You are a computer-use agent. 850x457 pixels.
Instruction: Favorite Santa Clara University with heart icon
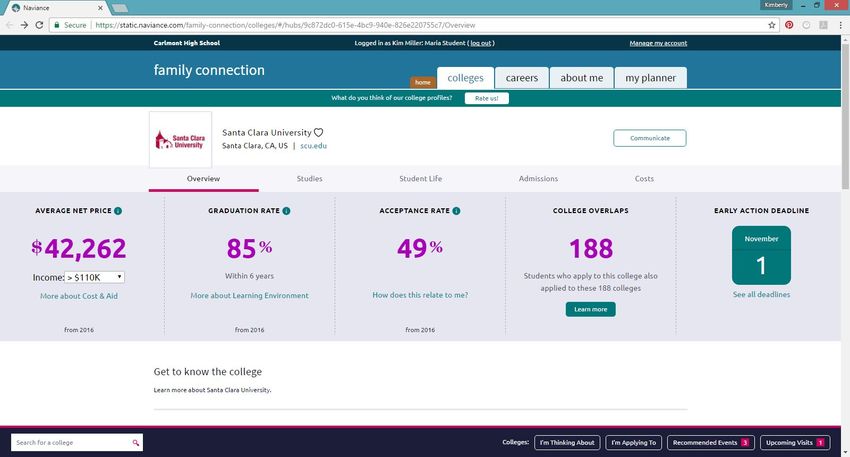(319, 132)
